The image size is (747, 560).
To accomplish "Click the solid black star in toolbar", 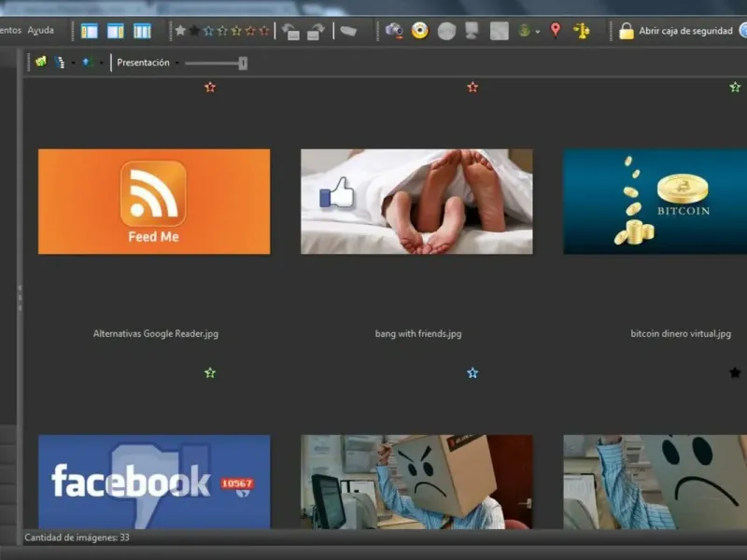I will pyautogui.click(x=194, y=31).
